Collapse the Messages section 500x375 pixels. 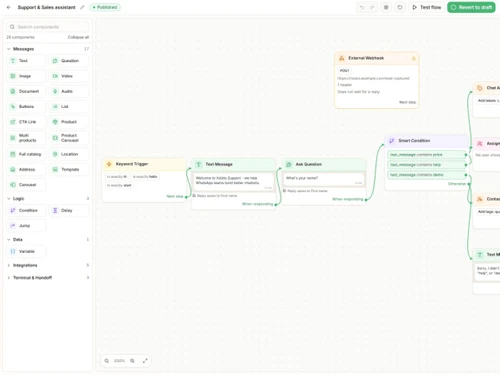coord(48,49)
